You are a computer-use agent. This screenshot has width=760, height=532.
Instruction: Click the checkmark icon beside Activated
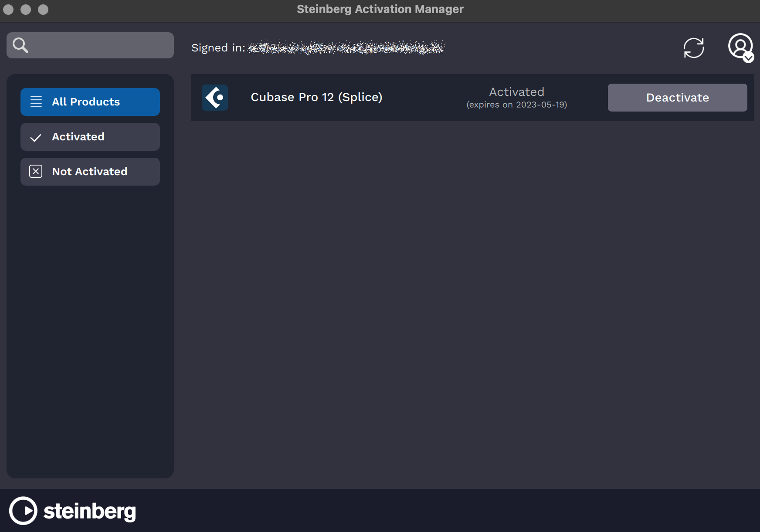pos(36,137)
